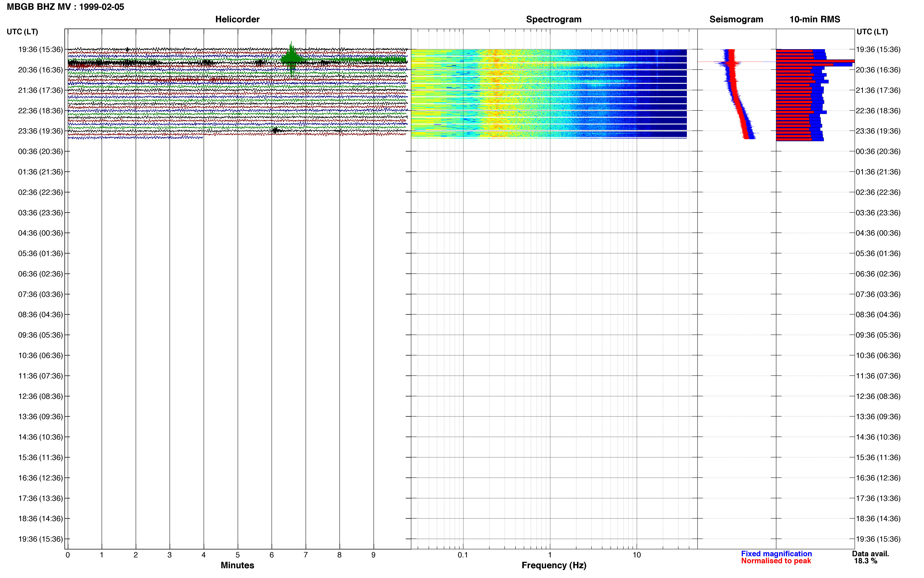Click the left UTC (LT) axis label
Viewport: 924px width, 578px height.
pyautogui.click(x=22, y=32)
